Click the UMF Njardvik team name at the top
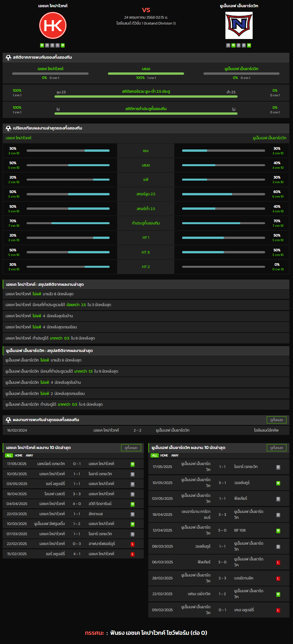 pyautogui.click(x=239, y=6)
